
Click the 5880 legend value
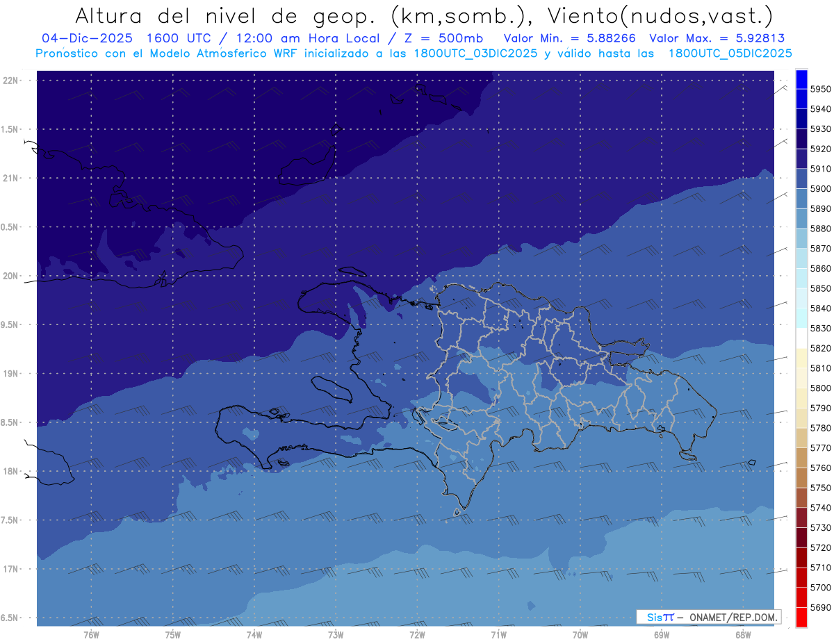tap(821, 229)
